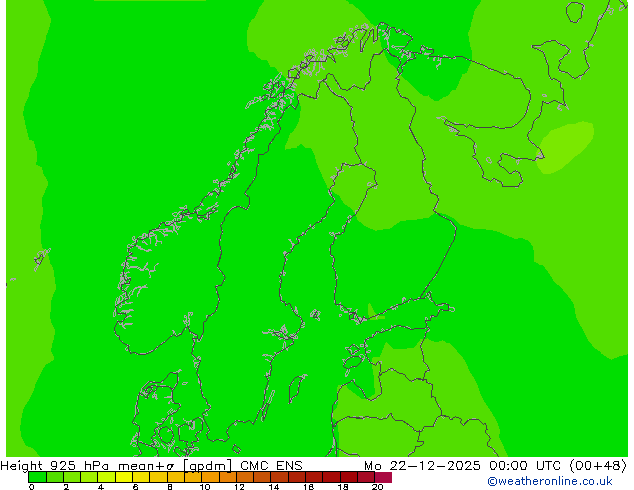Click the '(00+48)' forecast offset text
Image resolution: width=634 pixels, height=490 pixels.
click(598, 466)
